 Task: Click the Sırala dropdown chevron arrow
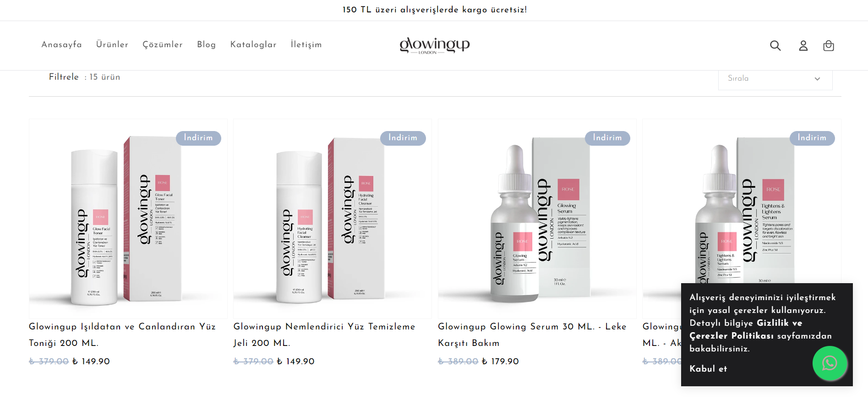[817, 79]
